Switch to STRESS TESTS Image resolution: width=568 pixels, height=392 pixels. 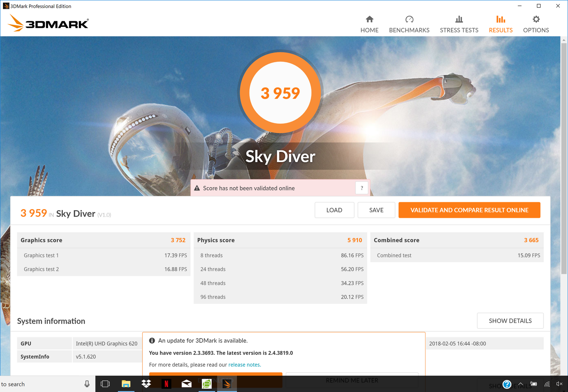click(459, 24)
